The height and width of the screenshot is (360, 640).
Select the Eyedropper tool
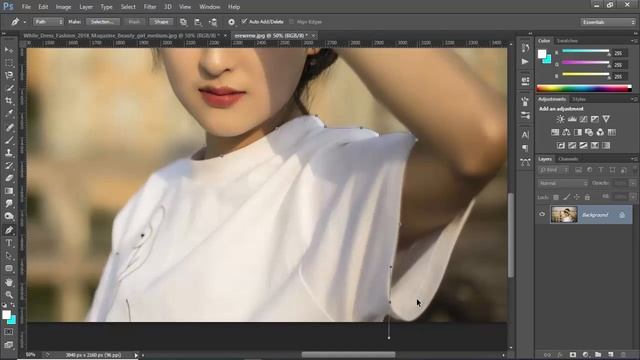(9, 113)
